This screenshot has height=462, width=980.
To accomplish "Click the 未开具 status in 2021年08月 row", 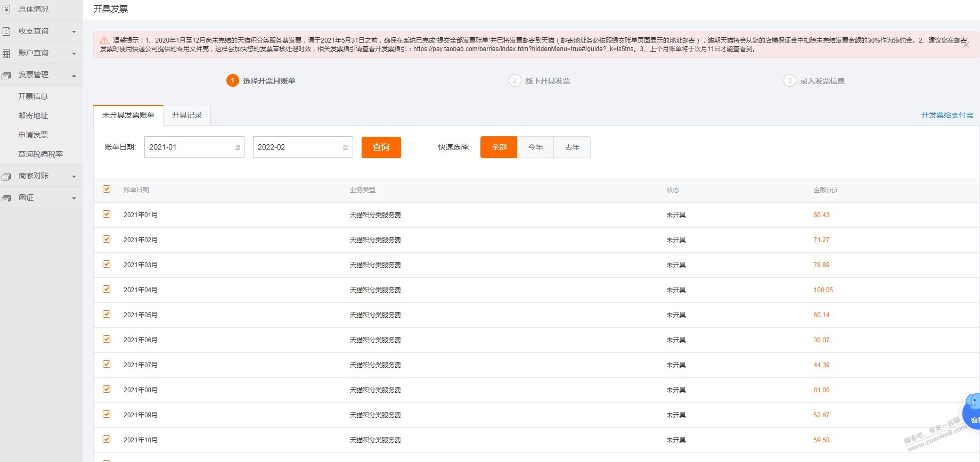I will (676, 390).
